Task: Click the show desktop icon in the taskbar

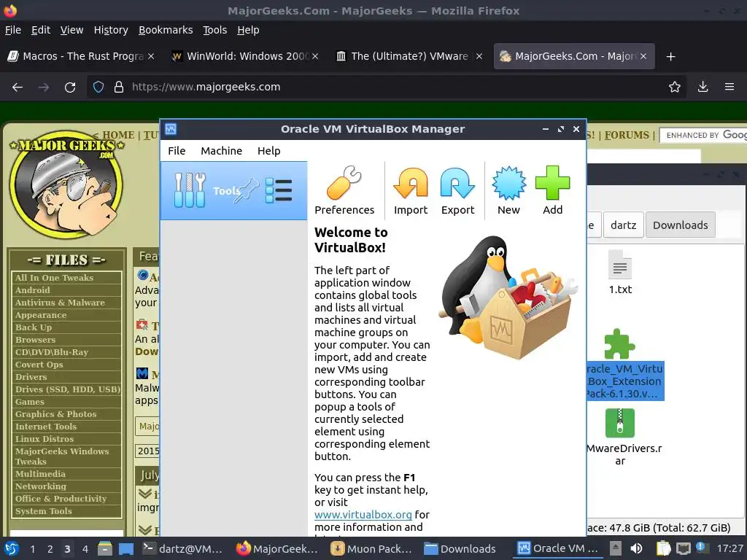Action: pyautogui.click(x=125, y=549)
